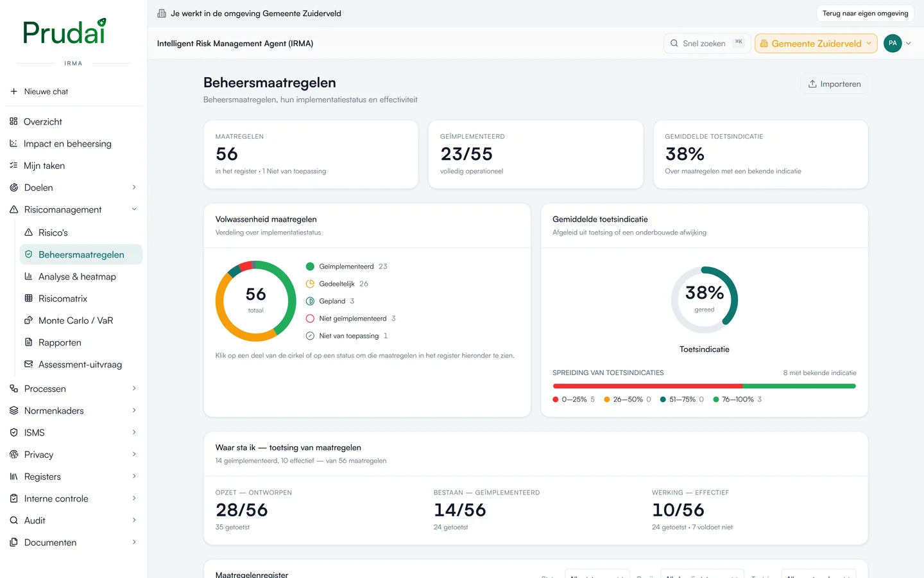Screen dimensions: 924x578
Task: Filter by Gedeeltelijk legend status
Action: [x=337, y=284]
